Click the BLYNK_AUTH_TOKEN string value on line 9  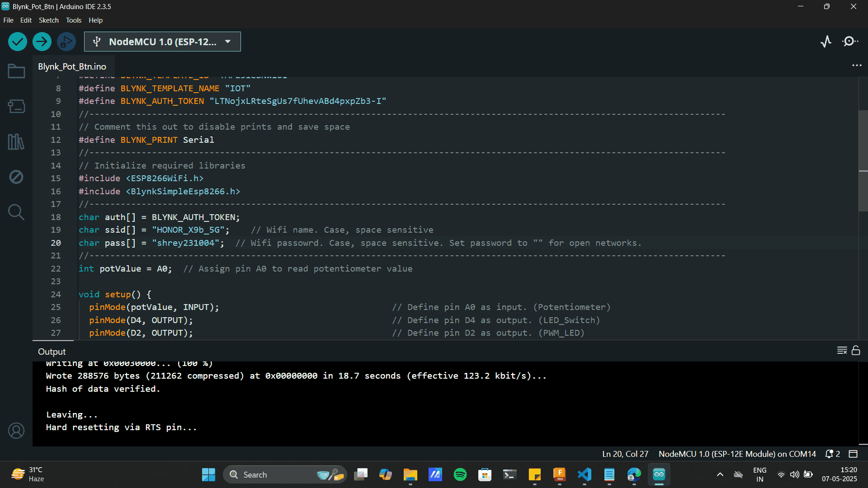coord(298,101)
